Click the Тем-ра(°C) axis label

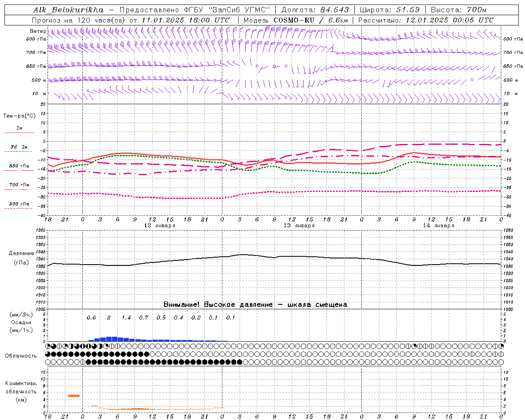[x=19, y=116]
